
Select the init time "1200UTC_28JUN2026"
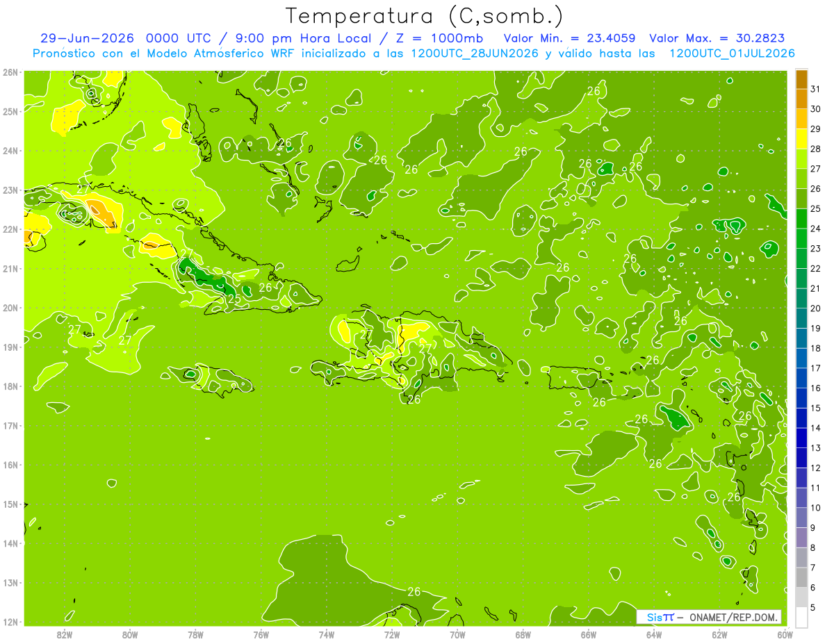click(475, 53)
